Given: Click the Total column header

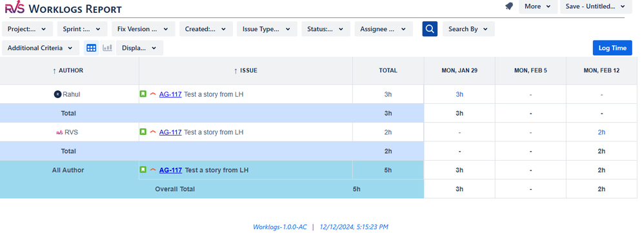Looking at the screenshot, I should tap(388, 71).
